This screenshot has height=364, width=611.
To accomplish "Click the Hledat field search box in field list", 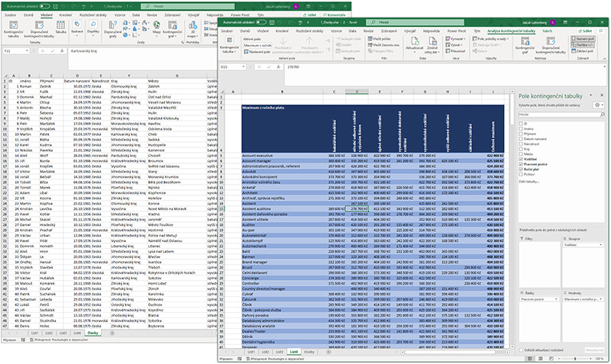I will coord(561,114).
